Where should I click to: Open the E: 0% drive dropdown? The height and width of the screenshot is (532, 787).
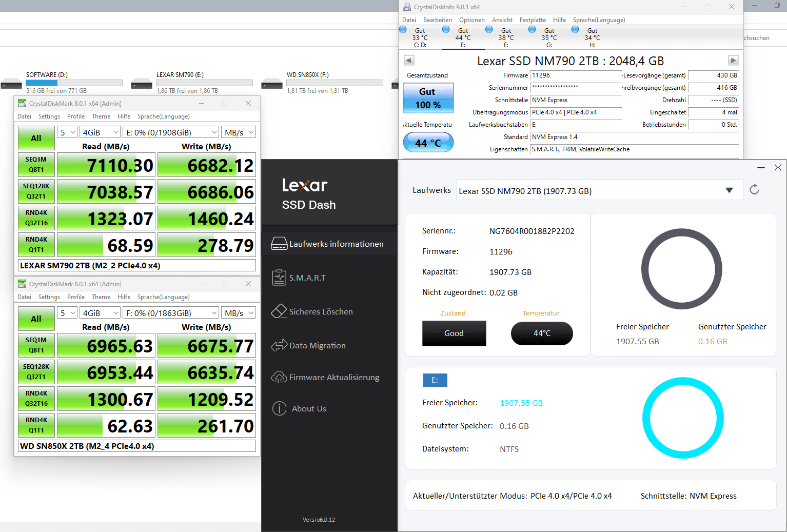tap(171, 132)
